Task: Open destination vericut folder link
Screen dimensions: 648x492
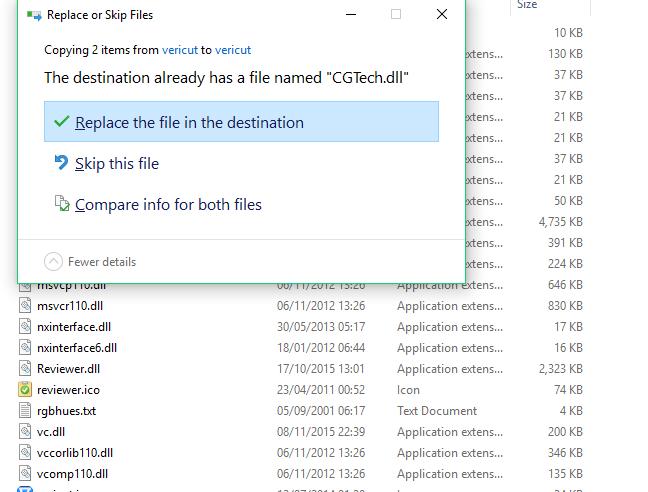Action: [x=233, y=50]
